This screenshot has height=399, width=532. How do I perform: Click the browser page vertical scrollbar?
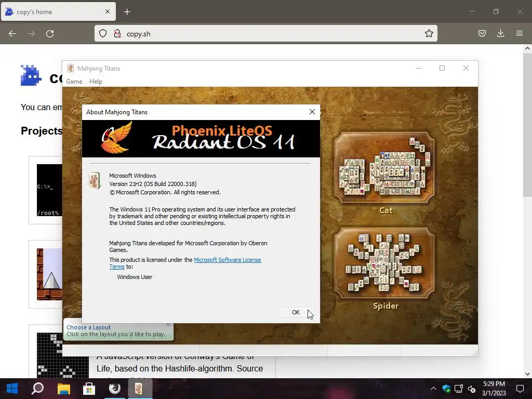527,124
